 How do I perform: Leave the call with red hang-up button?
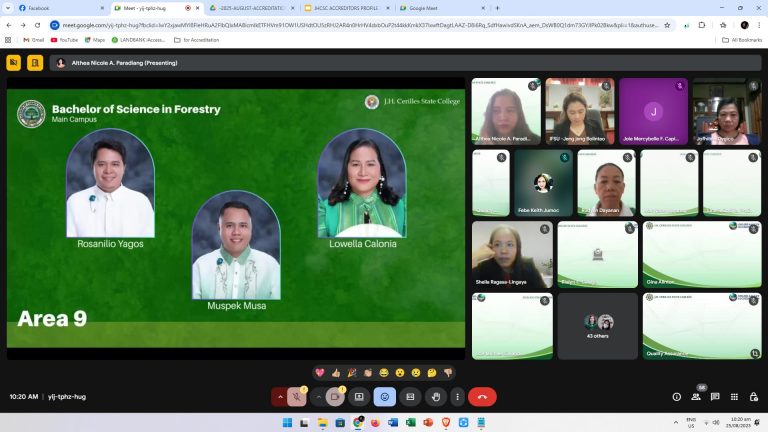482,397
